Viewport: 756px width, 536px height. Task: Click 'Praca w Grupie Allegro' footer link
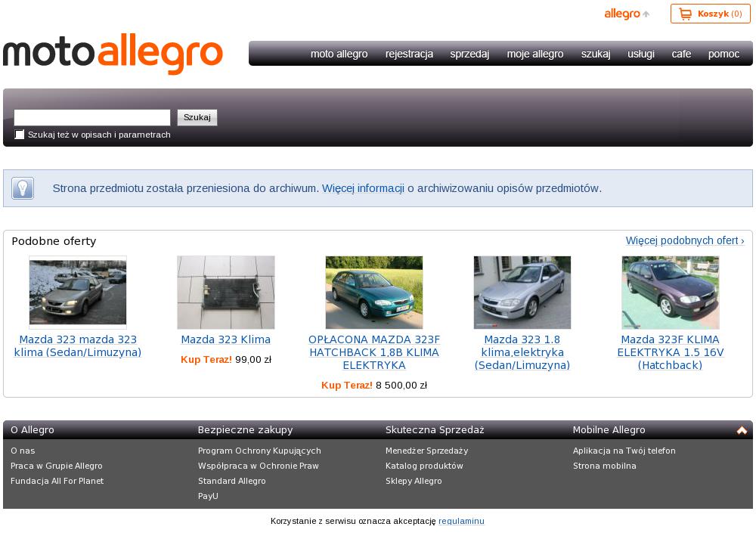point(57,466)
